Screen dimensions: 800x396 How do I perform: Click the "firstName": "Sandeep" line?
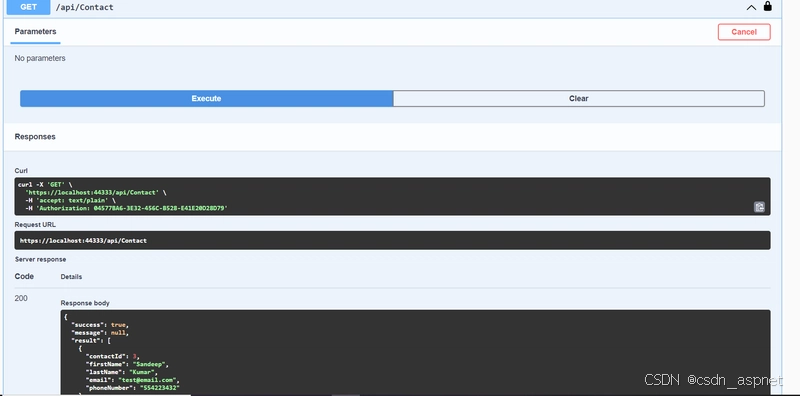point(127,364)
